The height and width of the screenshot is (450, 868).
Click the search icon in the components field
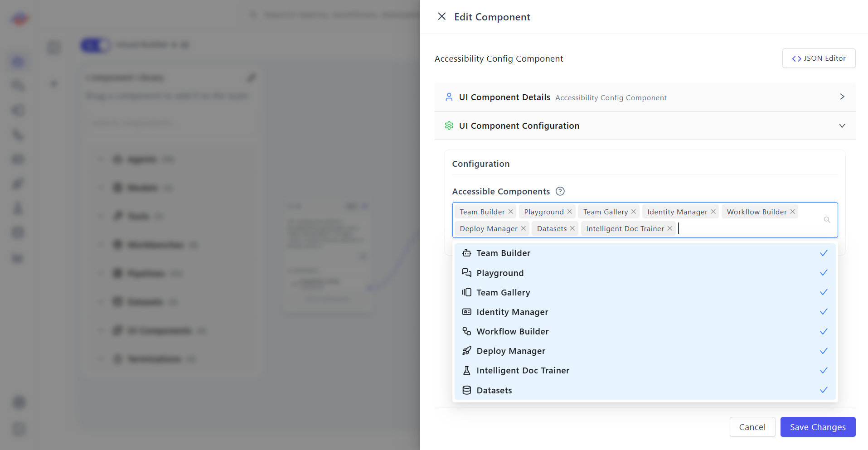point(827,220)
